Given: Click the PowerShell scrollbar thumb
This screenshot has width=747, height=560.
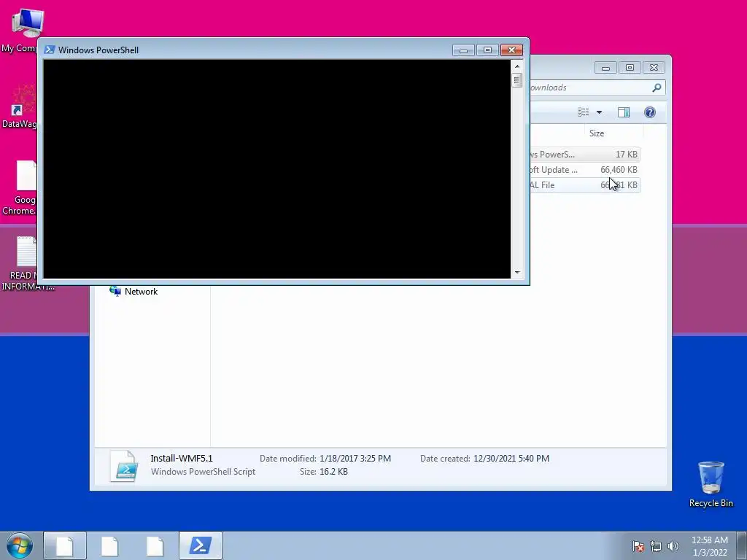Looking at the screenshot, I should coord(517,80).
